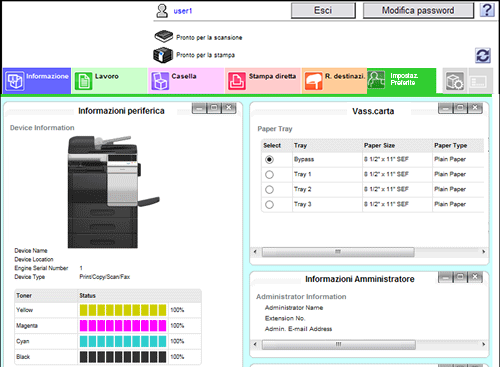Click the Esci logout button
This screenshot has height=367, width=500.
[x=323, y=11]
